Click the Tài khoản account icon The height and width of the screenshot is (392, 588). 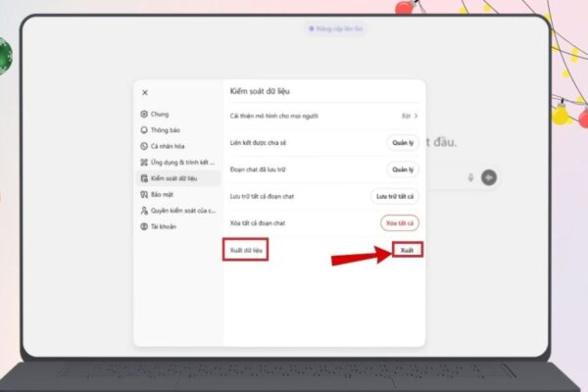click(144, 226)
